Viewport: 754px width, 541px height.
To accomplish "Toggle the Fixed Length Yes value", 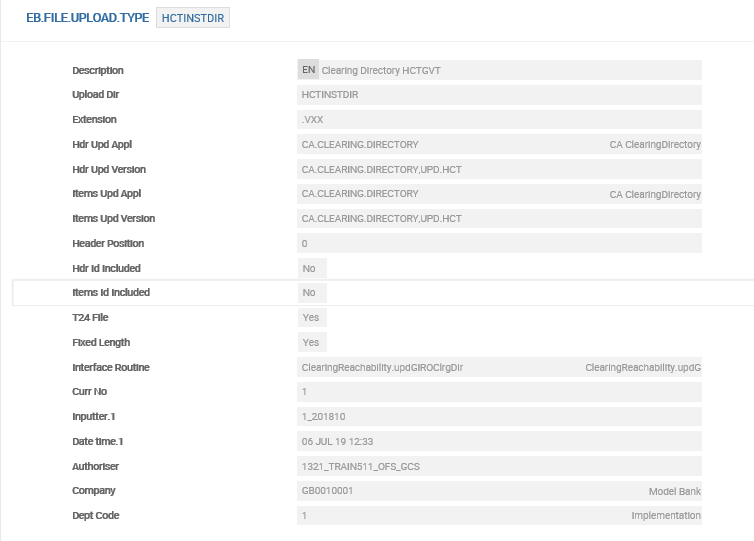I will pyautogui.click(x=311, y=343).
